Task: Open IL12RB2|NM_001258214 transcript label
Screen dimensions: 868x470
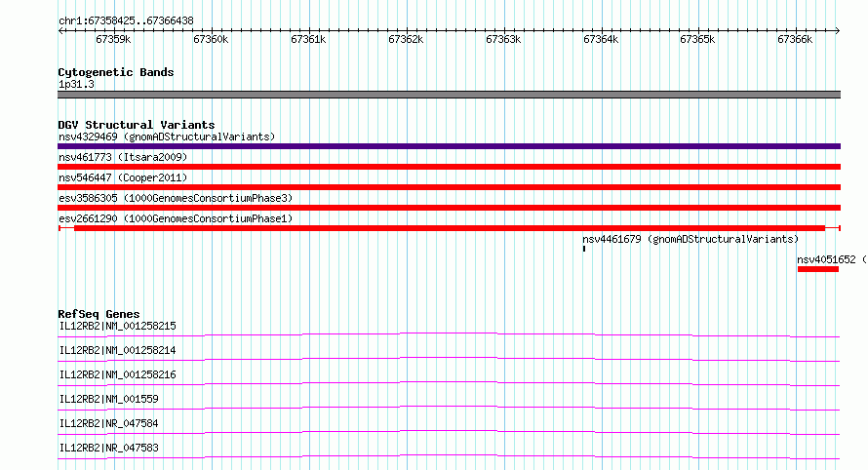Action: click(117, 350)
